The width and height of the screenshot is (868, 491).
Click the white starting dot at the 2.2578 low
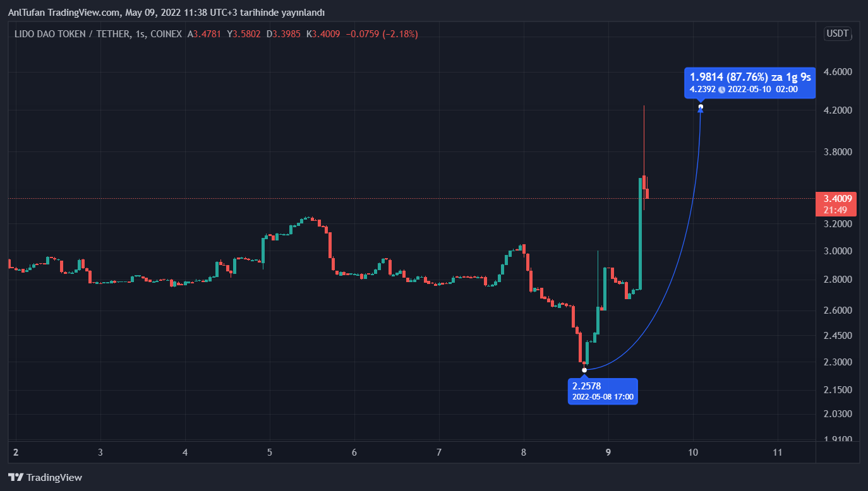tap(584, 370)
